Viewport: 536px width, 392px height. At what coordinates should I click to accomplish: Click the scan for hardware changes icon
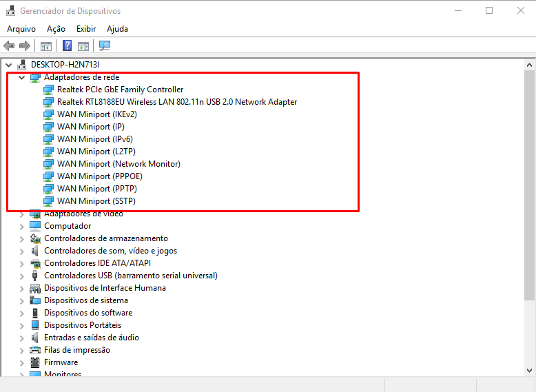pyautogui.click(x=105, y=45)
